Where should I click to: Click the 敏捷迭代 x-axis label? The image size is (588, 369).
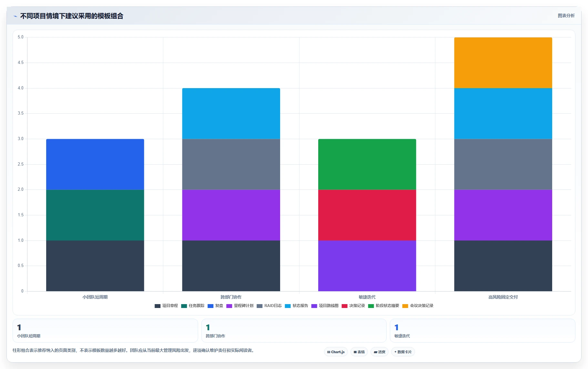click(x=367, y=297)
